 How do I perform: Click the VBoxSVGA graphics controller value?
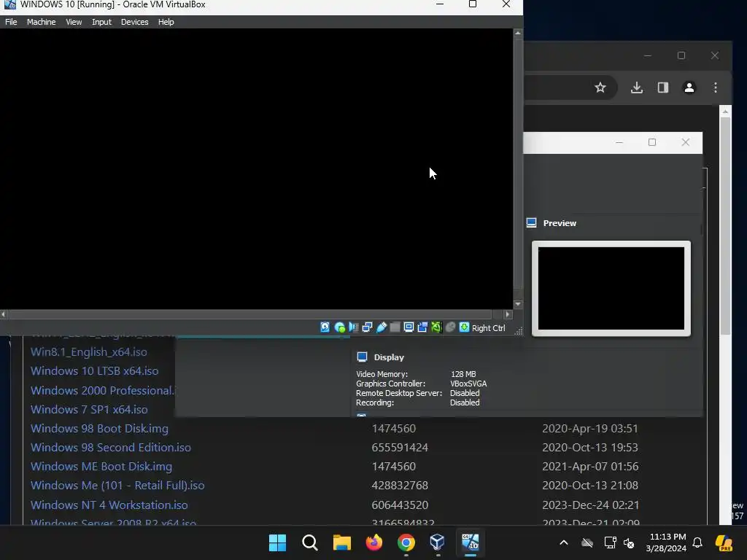pos(468,384)
